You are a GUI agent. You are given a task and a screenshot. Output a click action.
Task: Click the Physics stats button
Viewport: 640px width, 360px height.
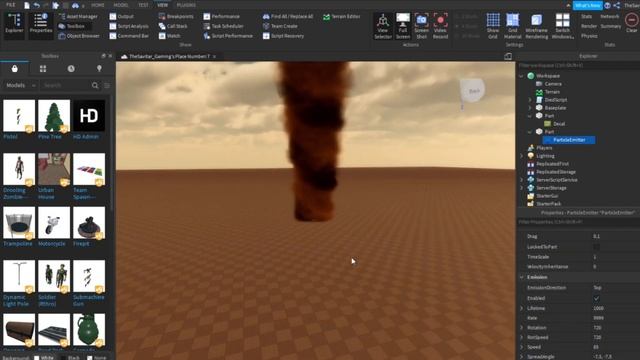(x=589, y=36)
